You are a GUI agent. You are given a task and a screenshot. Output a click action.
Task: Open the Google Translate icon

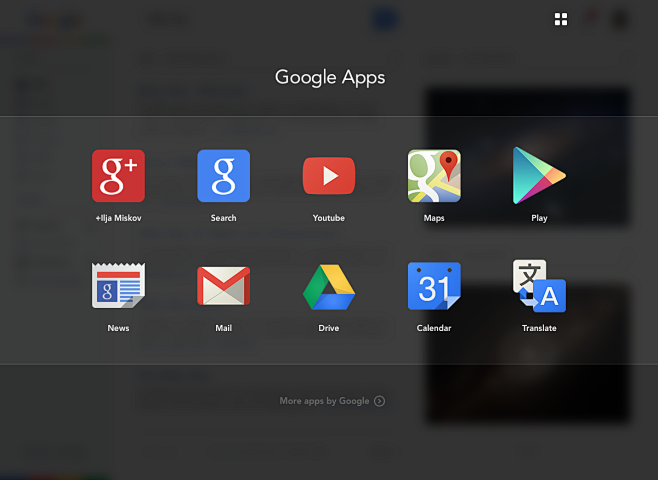[539, 286]
